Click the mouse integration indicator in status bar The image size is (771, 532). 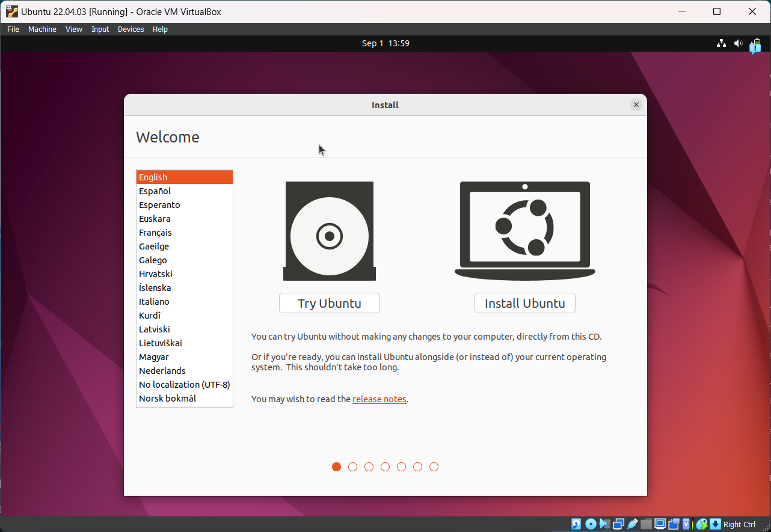pos(701,524)
